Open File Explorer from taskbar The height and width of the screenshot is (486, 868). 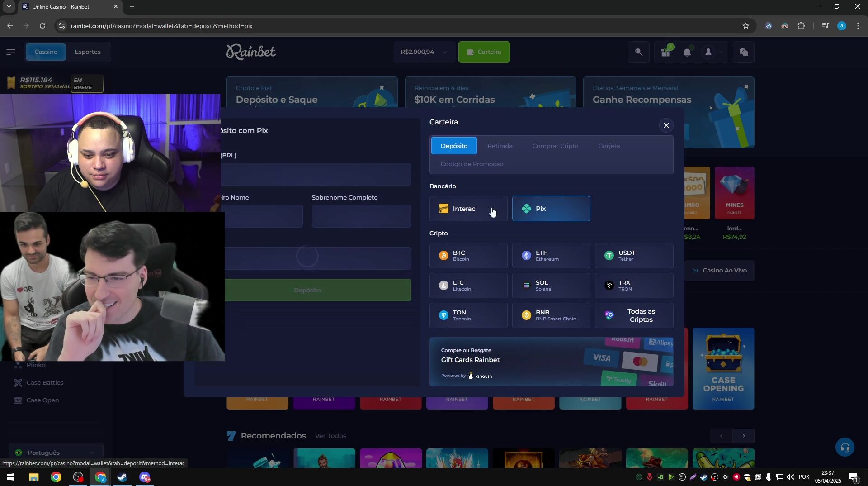click(34, 477)
